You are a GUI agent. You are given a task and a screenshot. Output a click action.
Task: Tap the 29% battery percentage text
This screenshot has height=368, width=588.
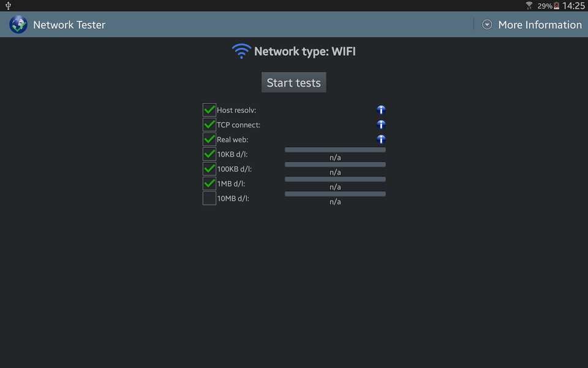click(545, 6)
